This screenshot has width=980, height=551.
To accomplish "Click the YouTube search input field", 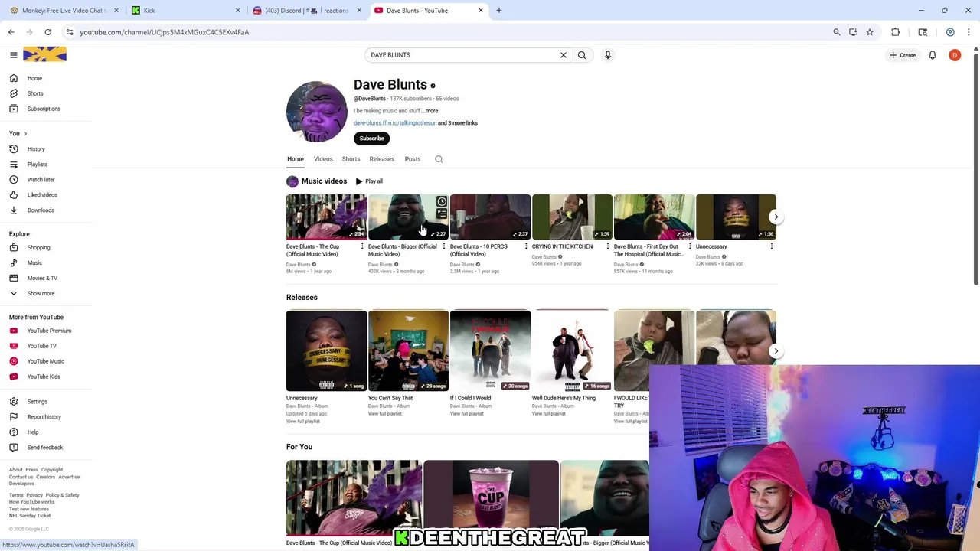I will coord(462,55).
